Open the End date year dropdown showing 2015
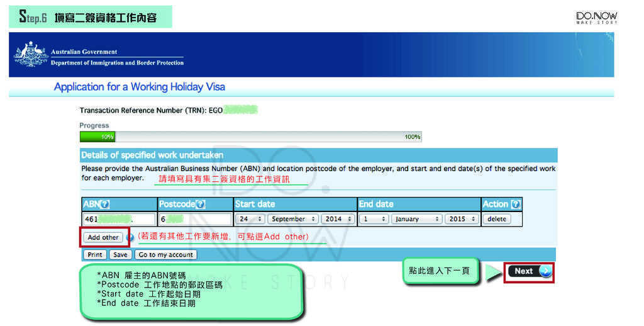This screenshot has width=644, height=326. (x=462, y=219)
